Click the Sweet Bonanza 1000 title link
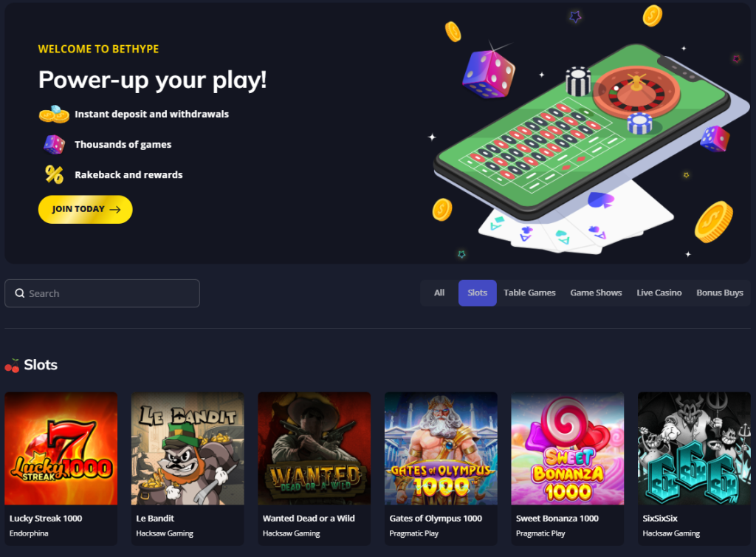The height and width of the screenshot is (557, 756). (x=557, y=519)
